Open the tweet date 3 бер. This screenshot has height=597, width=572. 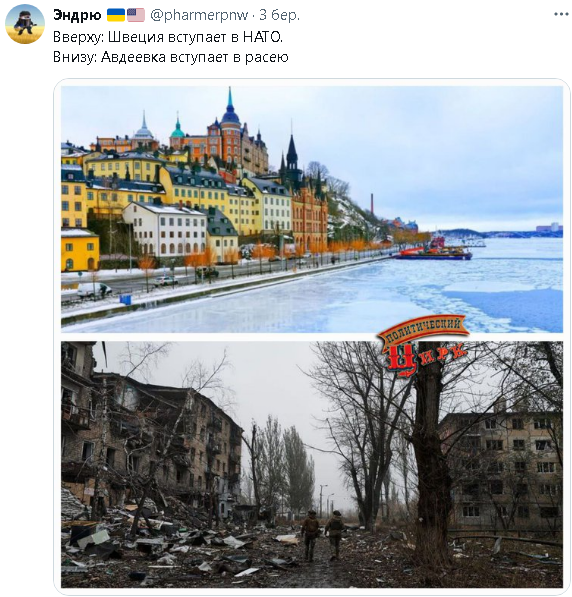click(280, 15)
